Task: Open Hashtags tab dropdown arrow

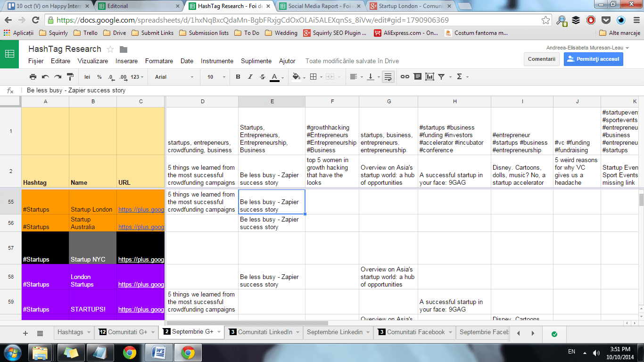Action: [x=88, y=332]
